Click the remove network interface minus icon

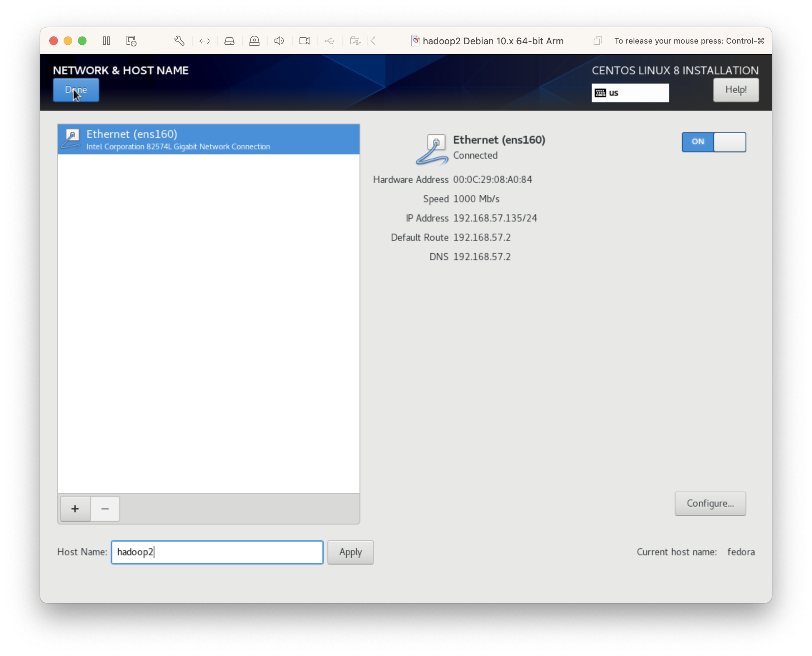105,508
